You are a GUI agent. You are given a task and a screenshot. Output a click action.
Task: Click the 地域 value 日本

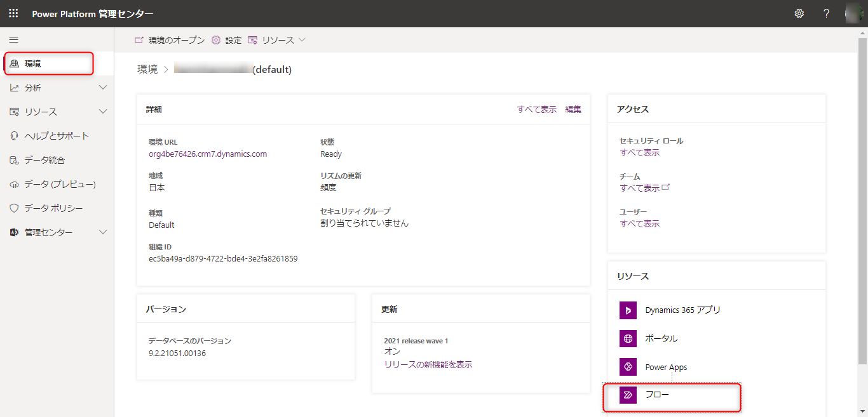pyautogui.click(x=157, y=188)
